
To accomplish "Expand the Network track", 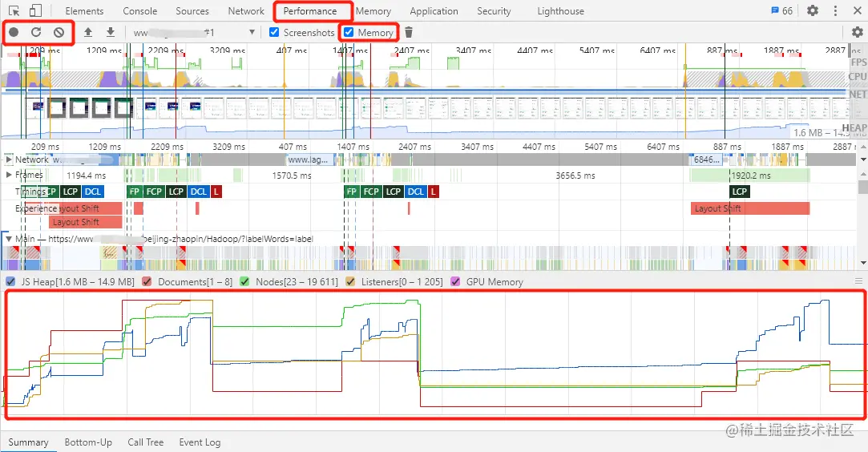I will 8,159.
